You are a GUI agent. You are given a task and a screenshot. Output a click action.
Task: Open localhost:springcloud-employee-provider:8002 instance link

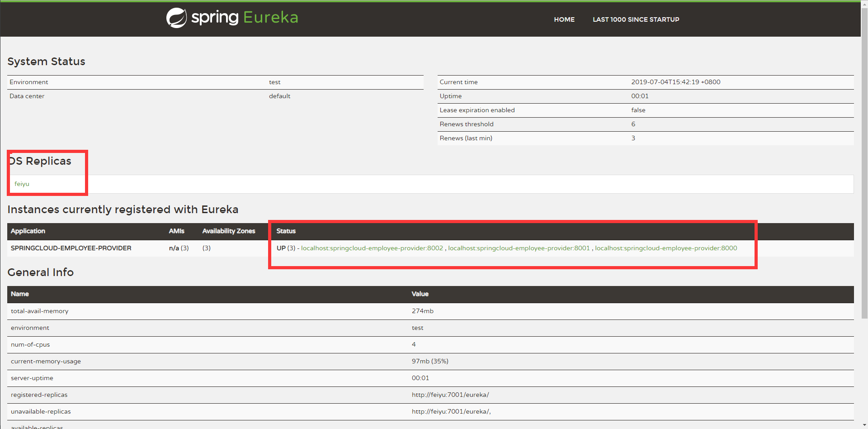coord(372,248)
